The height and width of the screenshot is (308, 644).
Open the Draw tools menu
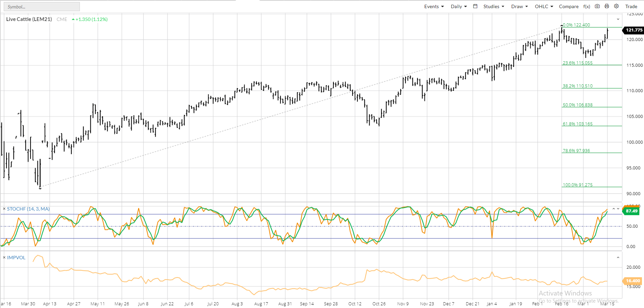[x=519, y=6]
